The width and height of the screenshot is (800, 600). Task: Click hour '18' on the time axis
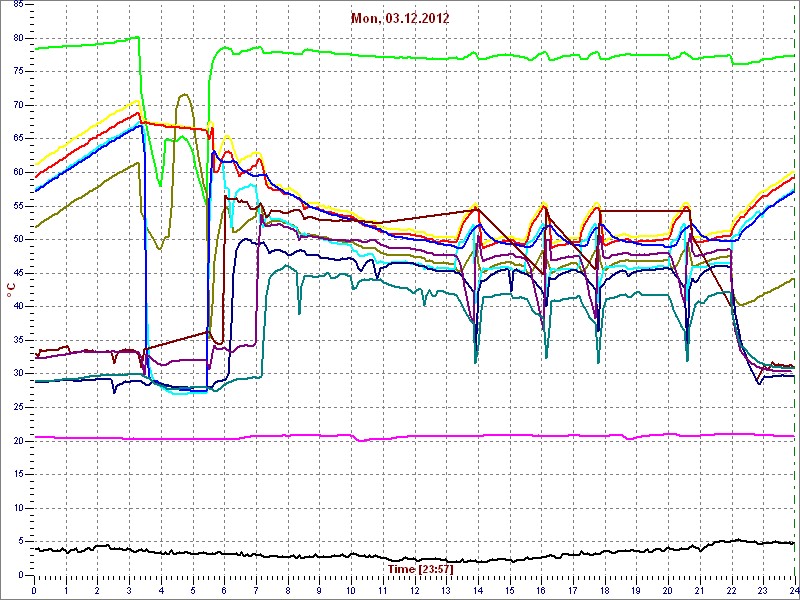(605, 589)
